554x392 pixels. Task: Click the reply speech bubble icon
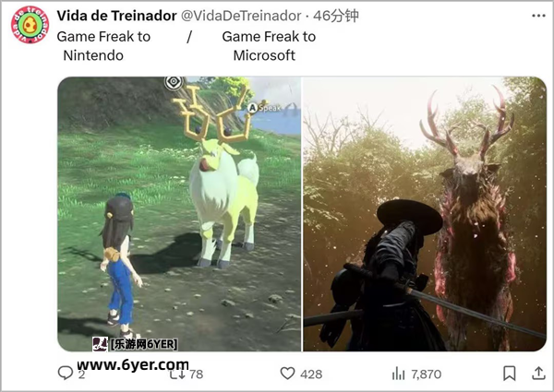(x=65, y=373)
